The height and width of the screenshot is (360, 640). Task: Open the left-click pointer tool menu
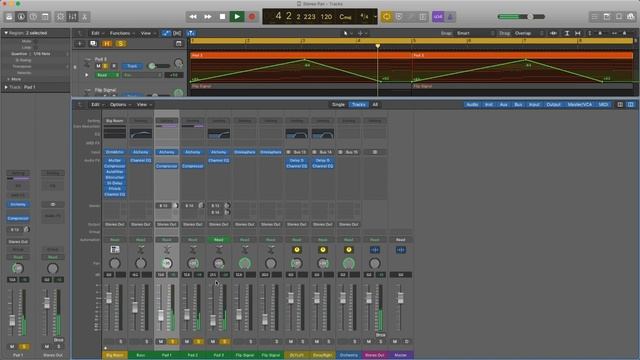tap(347, 33)
